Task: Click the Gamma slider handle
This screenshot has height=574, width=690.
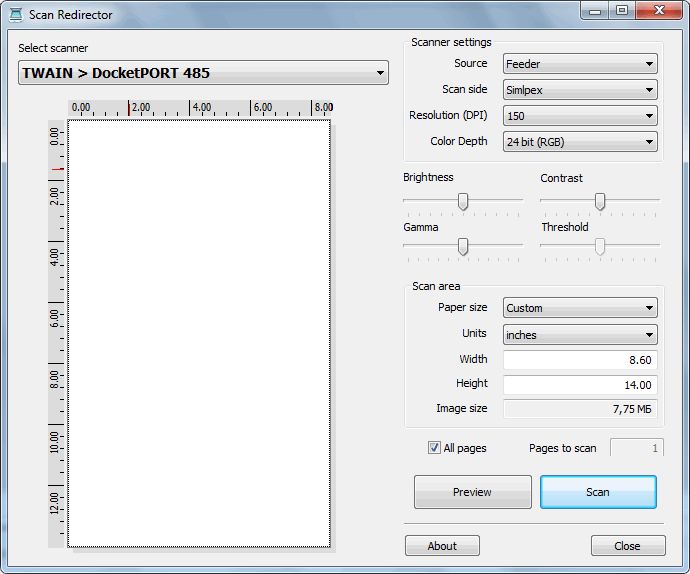Action: point(463,246)
